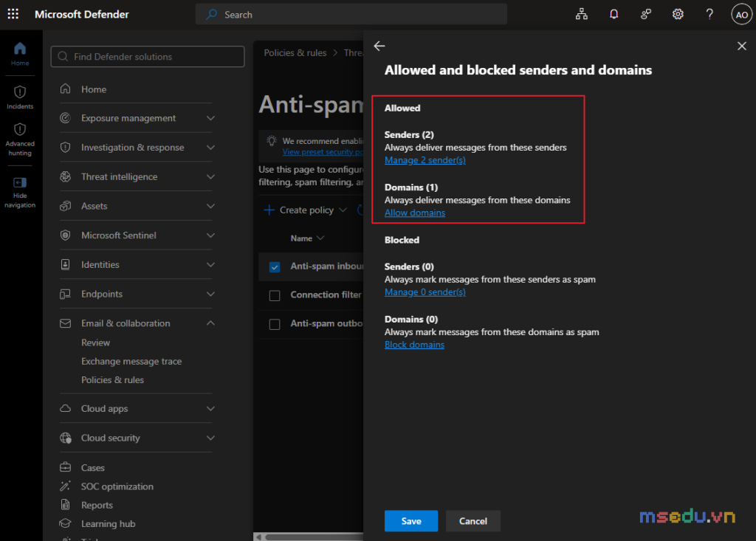This screenshot has width=756, height=541.
Task: Expand Microsoft Sentinel chevron
Action: [x=210, y=235]
